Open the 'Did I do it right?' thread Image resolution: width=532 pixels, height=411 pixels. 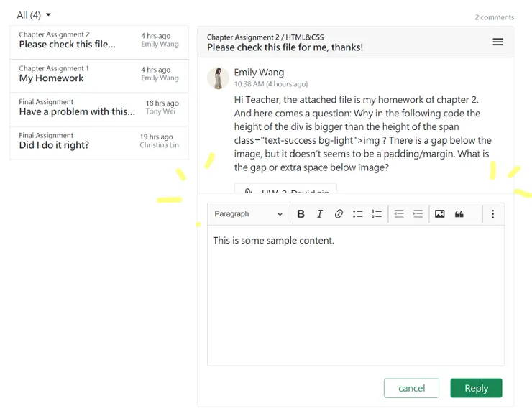click(x=99, y=141)
